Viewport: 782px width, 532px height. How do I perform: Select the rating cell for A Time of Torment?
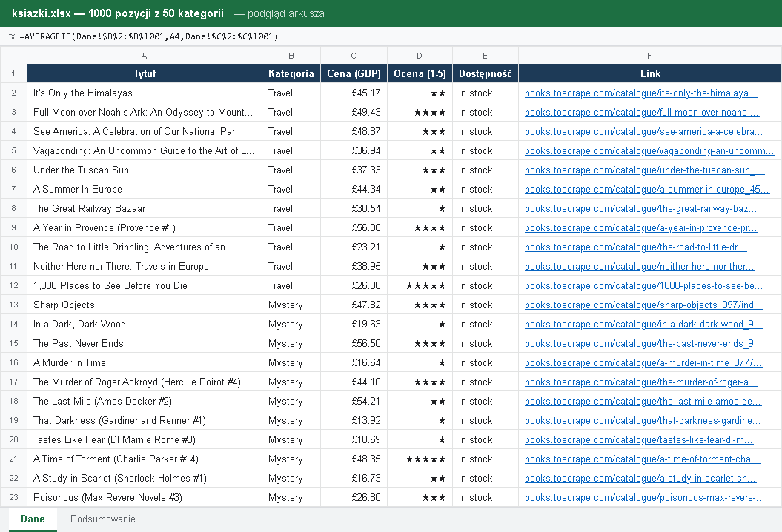pyautogui.click(x=420, y=459)
